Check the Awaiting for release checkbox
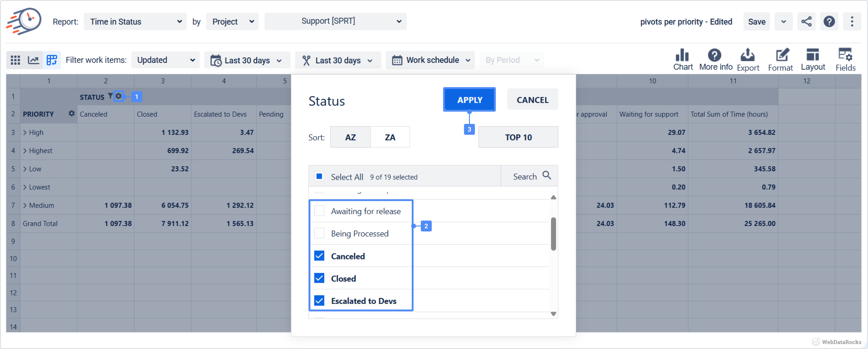This screenshot has width=868, height=349. click(x=319, y=211)
